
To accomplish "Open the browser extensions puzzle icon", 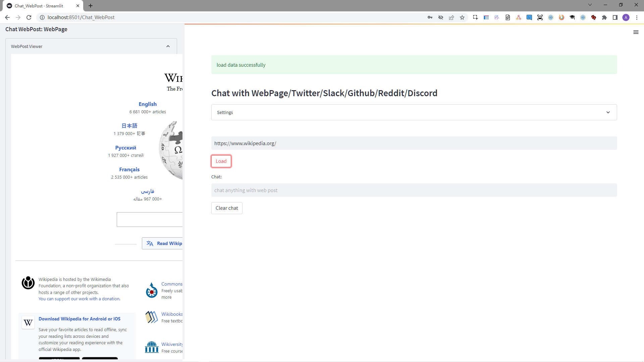I will click(604, 17).
